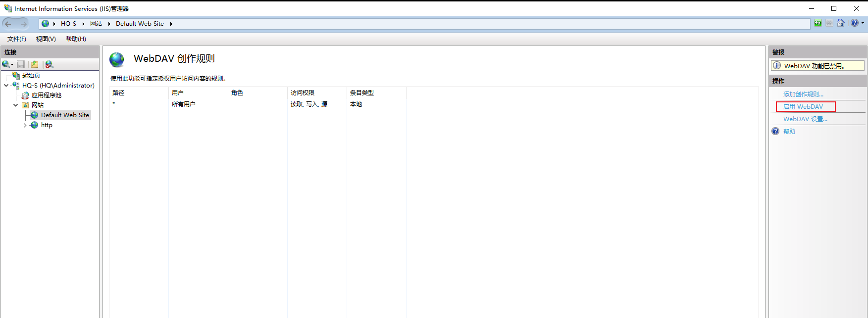The width and height of the screenshot is (868, 318).
Task: Click the blue help question mark toolbar icon
Action: point(855,23)
